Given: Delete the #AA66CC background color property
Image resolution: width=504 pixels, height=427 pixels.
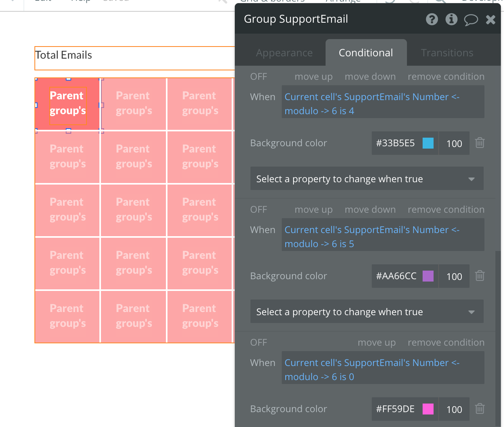Looking at the screenshot, I should click(480, 276).
